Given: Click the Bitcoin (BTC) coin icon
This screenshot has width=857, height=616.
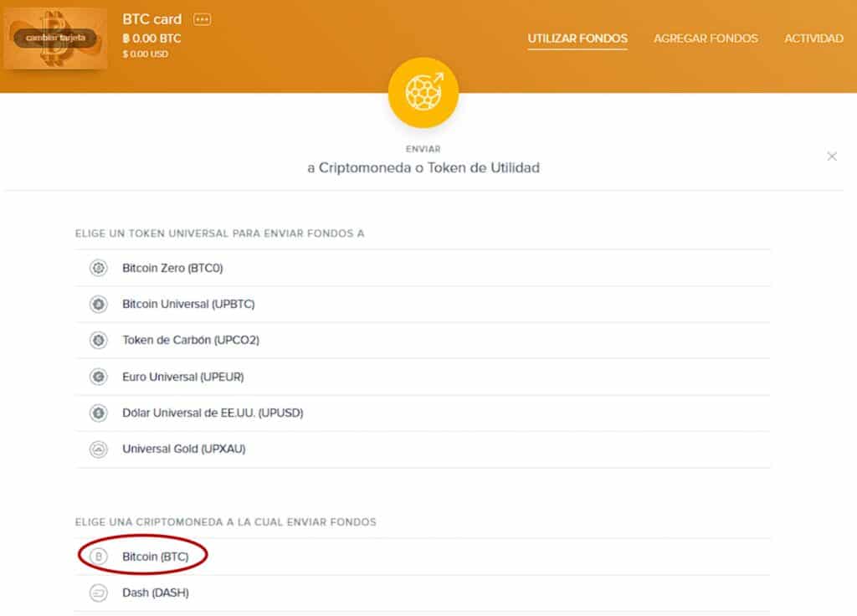Looking at the screenshot, I should (x=99, y=557).
